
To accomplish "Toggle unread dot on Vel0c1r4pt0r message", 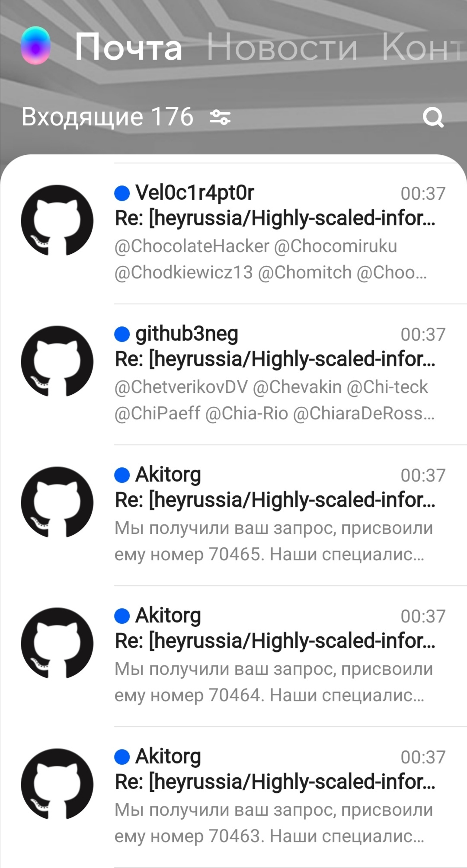I will point(122,193).
